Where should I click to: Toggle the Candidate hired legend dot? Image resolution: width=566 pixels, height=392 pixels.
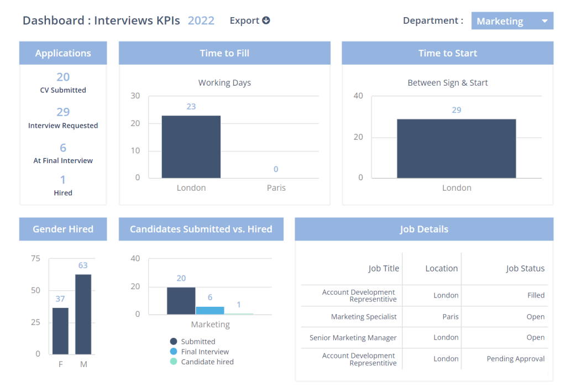pos(174,362)
